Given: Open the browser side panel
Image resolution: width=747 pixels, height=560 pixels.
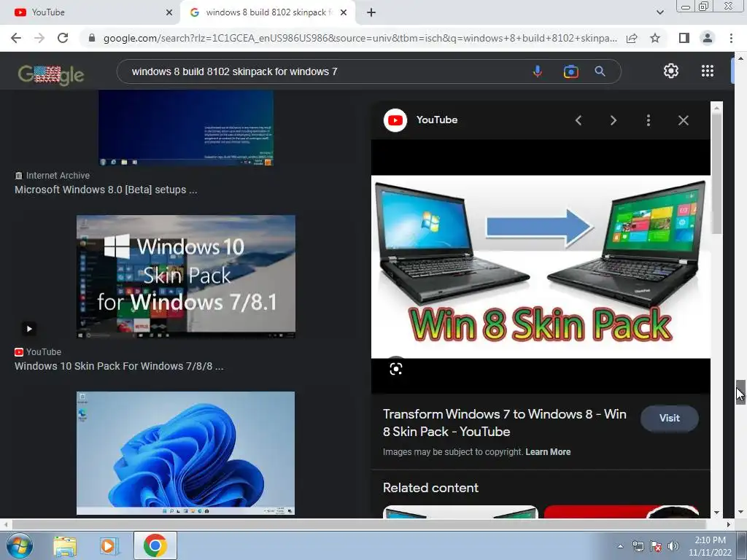Looking at the screenshot, I should point(684,38).
